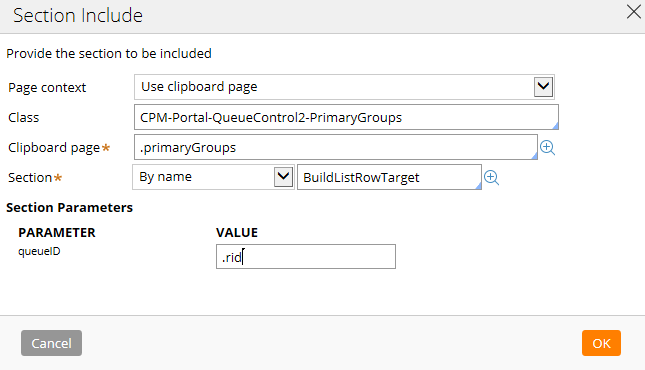645x370 pixels.
Task: Cancel the Section Include dialog
Action: point(51,343)
